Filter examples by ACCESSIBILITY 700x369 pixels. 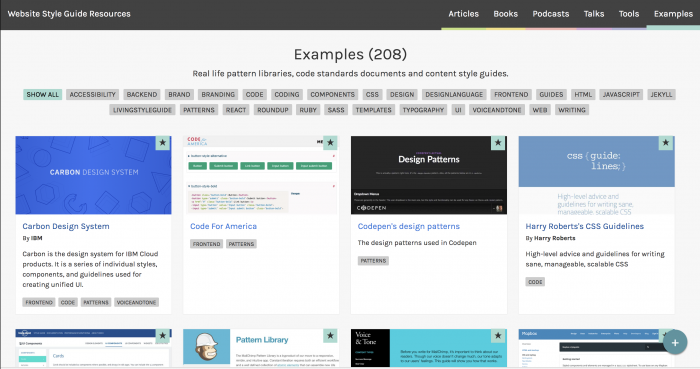point(92,95)
